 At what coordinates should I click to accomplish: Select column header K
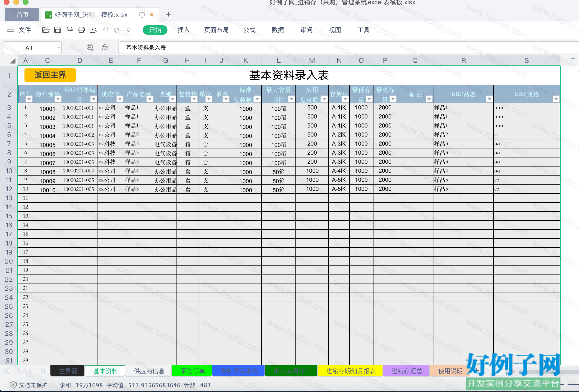pyautogui.click(x=245, y=60)
